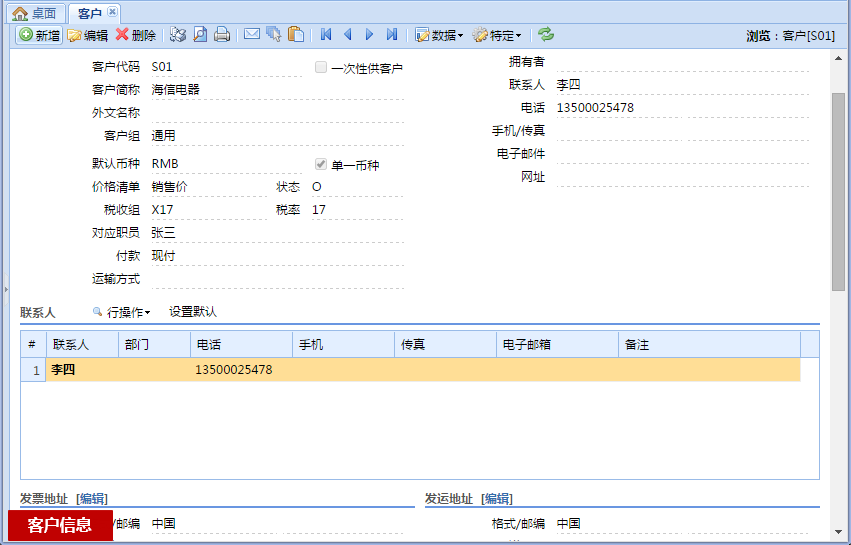Click the 客户简称 field 海信电器
The image size is (851, 545).
point(277,90)
